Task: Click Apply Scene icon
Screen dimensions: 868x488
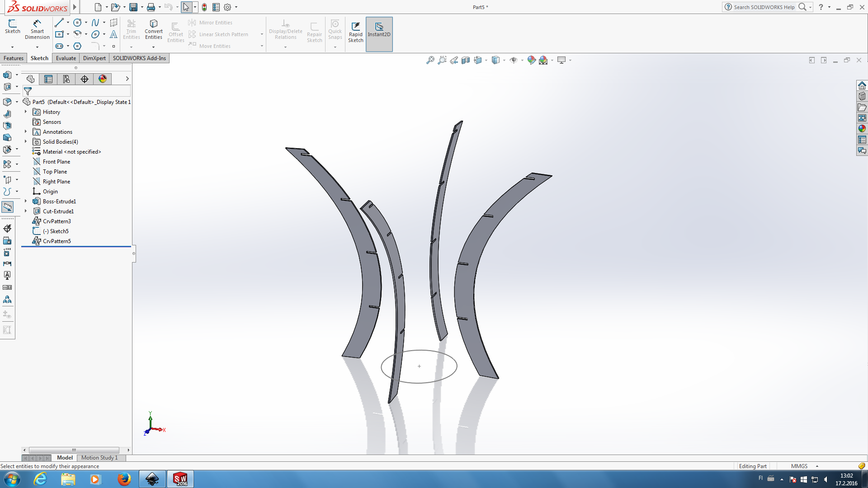Action: click(x=543, y=60)
